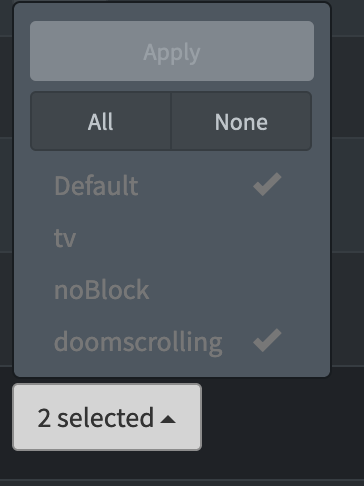The height and width of the screenshot is (486, 364).
Task: Click the noBlock label text
Action: (x=101, y=290)
